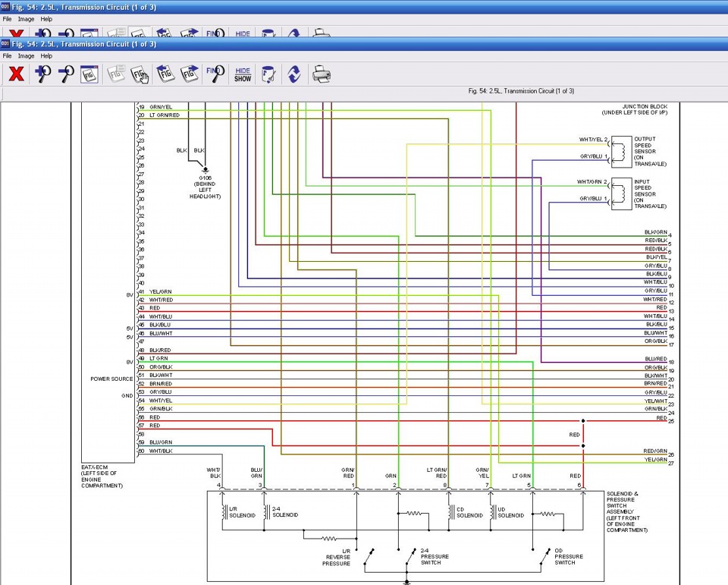The height and width of the screenshot is (585, 728).
Task: Click the greyed-out FIG page icon
Action: pos(116,74)
